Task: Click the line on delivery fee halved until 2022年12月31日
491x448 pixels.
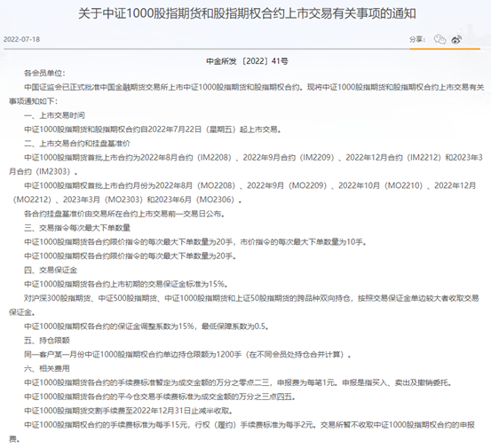Action: [x=129, y=411]
